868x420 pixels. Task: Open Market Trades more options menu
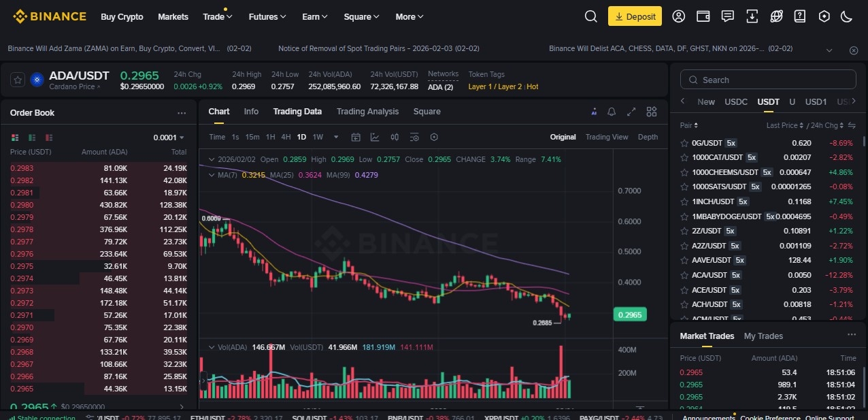pos(852,335)
